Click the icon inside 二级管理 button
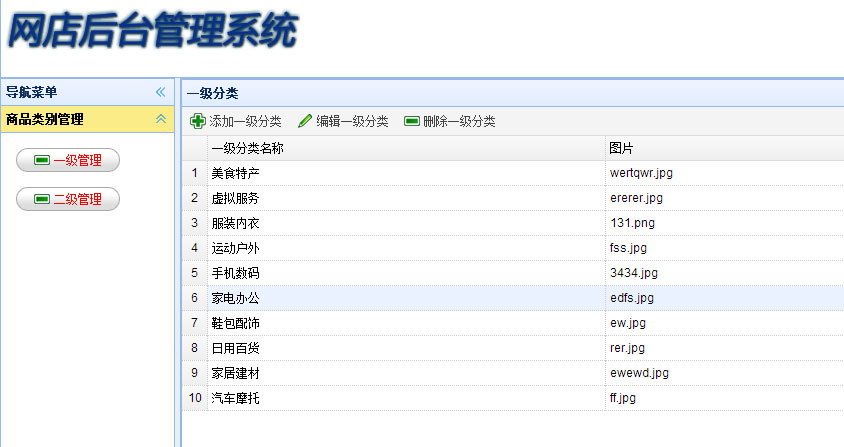 pyautogui.click(x=41, y=199)
